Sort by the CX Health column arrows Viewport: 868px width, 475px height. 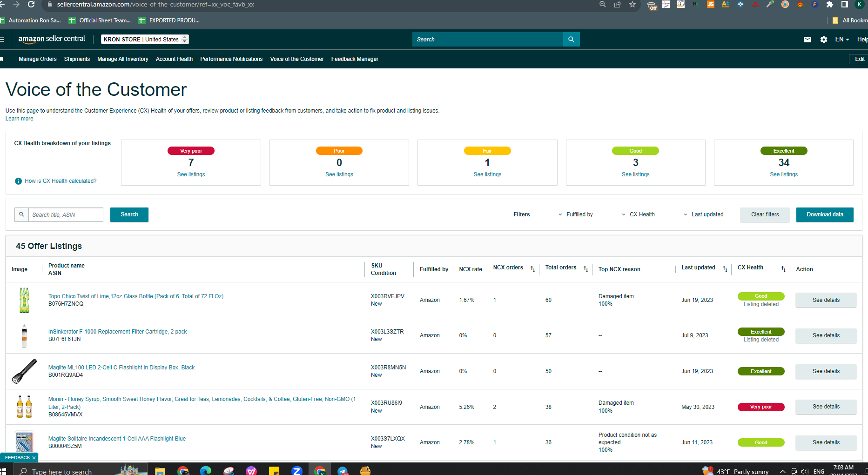click(x=783, y=269)
